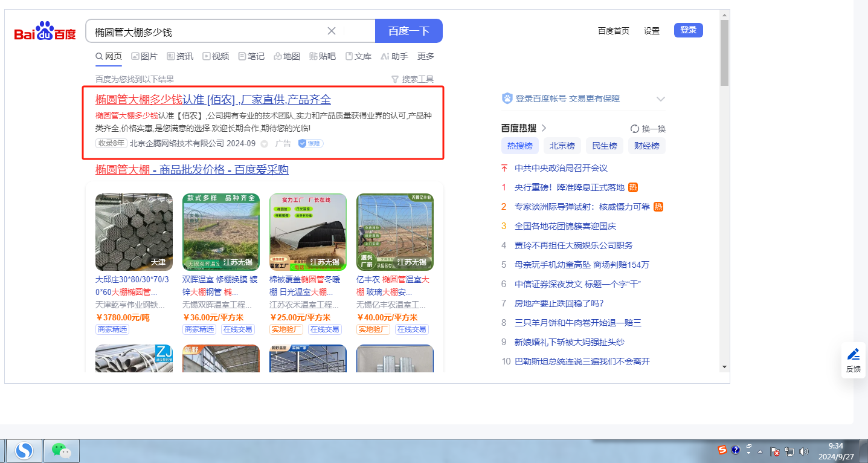The height and width of the screenshot is (463, 868).
Task: Click the 登录 login button
Action: coord(689,30)
